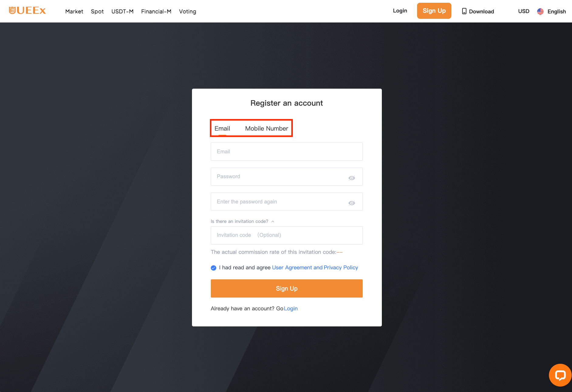Open the Market menu

coord(74,12)
